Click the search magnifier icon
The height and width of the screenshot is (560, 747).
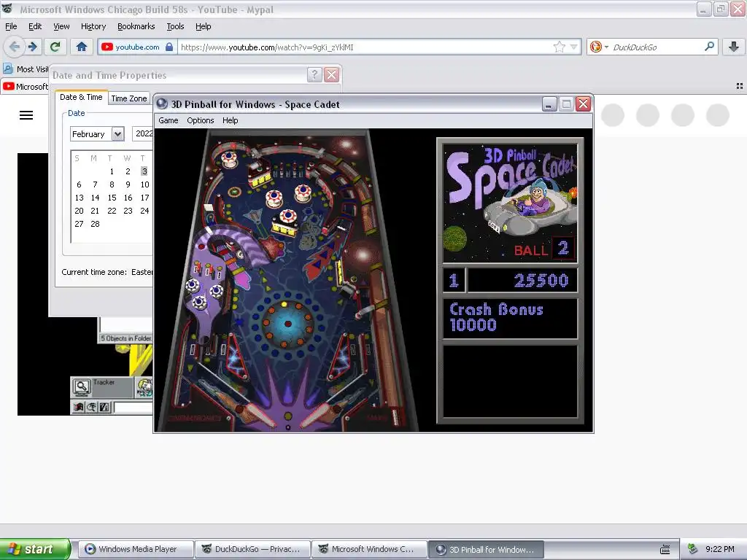pos(709,47)
